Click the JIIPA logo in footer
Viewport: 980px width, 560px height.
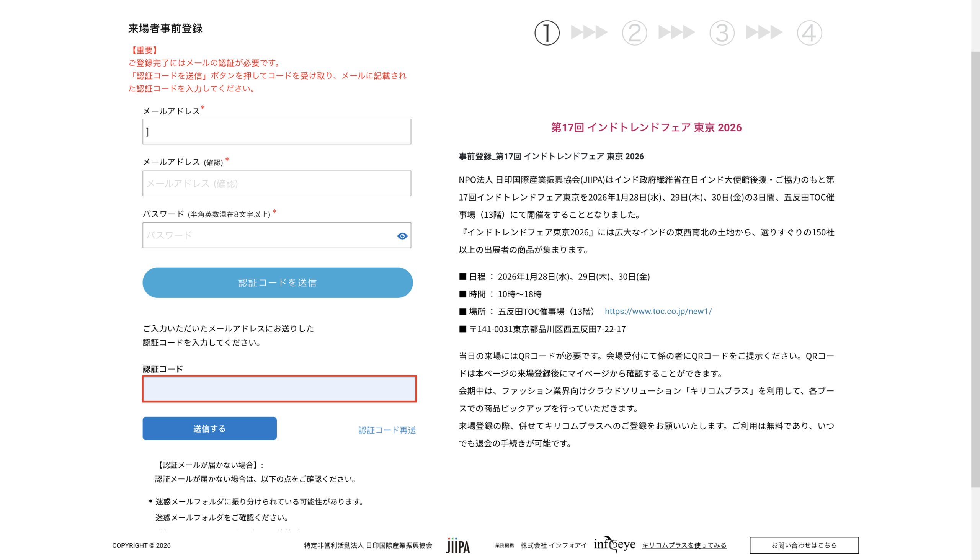click(x=458, y=545)
